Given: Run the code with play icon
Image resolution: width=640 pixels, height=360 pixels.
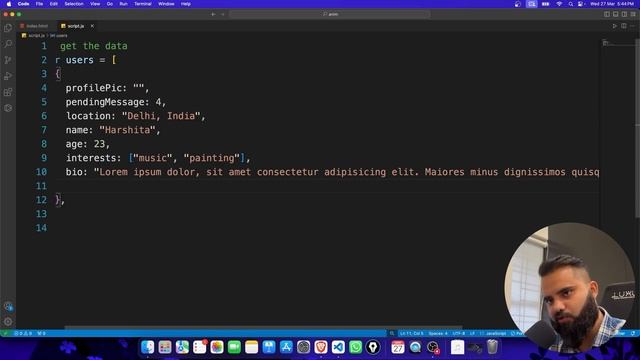Looking at the screenshot, I should point(614,26).
